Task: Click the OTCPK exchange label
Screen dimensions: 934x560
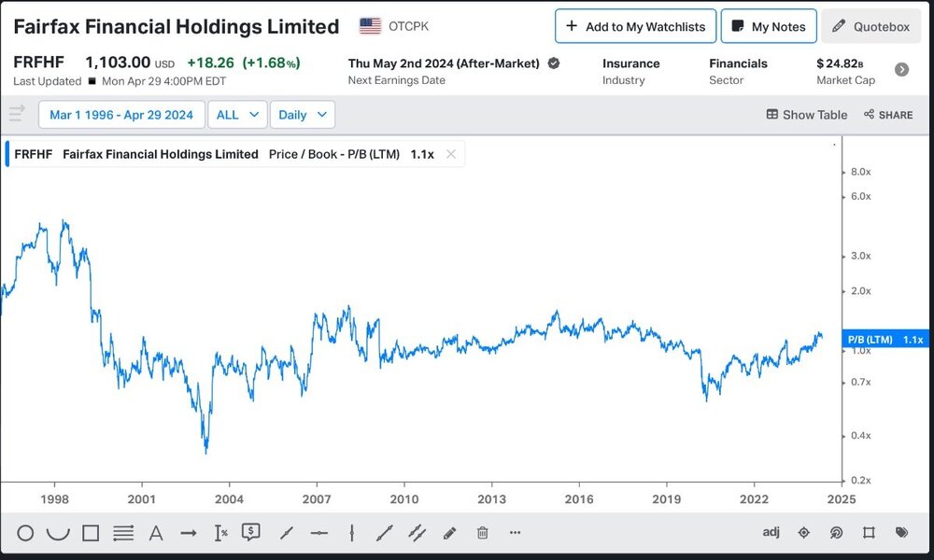Action: click(x=408, y=26)
